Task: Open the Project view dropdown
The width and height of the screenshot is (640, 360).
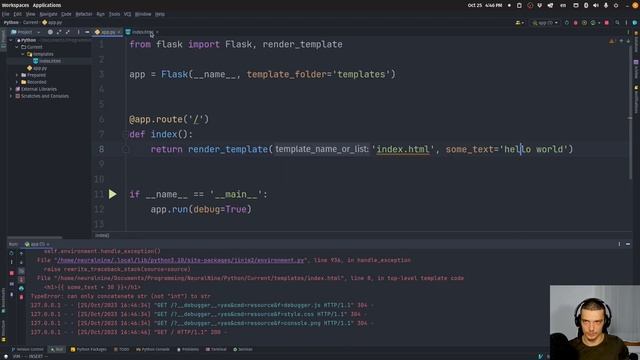Action: pos(26,32)
